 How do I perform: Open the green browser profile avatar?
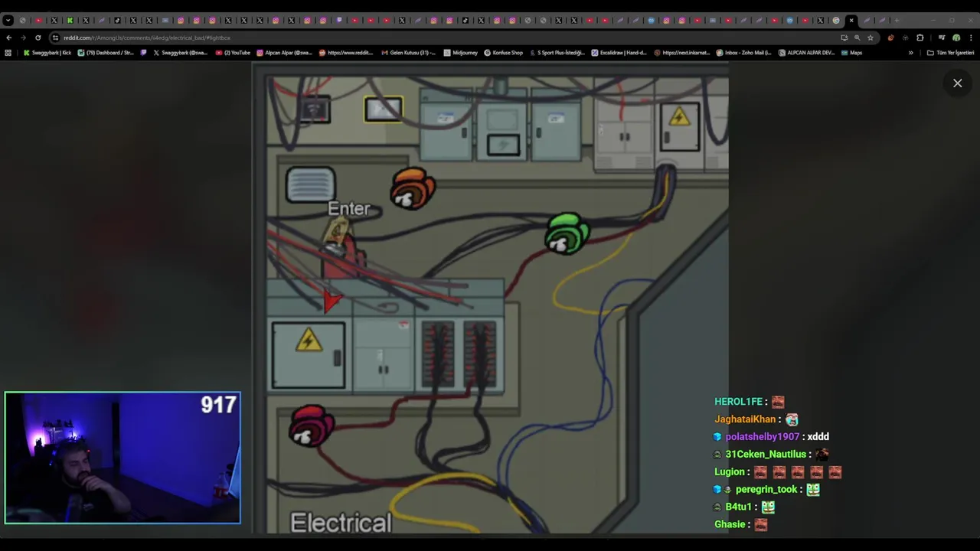[x=956, y=37]
